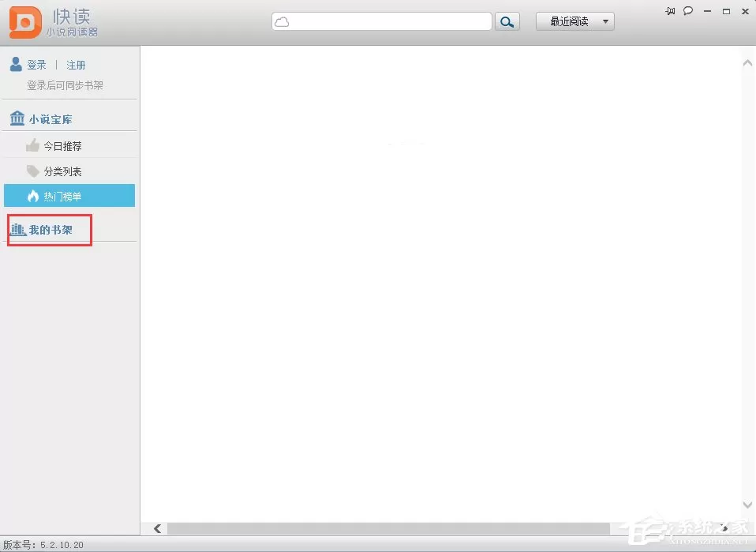Viewport: 756px width, 552px height.
Task: Open the 最近阅读 dropdown
Action: [574, 21]
